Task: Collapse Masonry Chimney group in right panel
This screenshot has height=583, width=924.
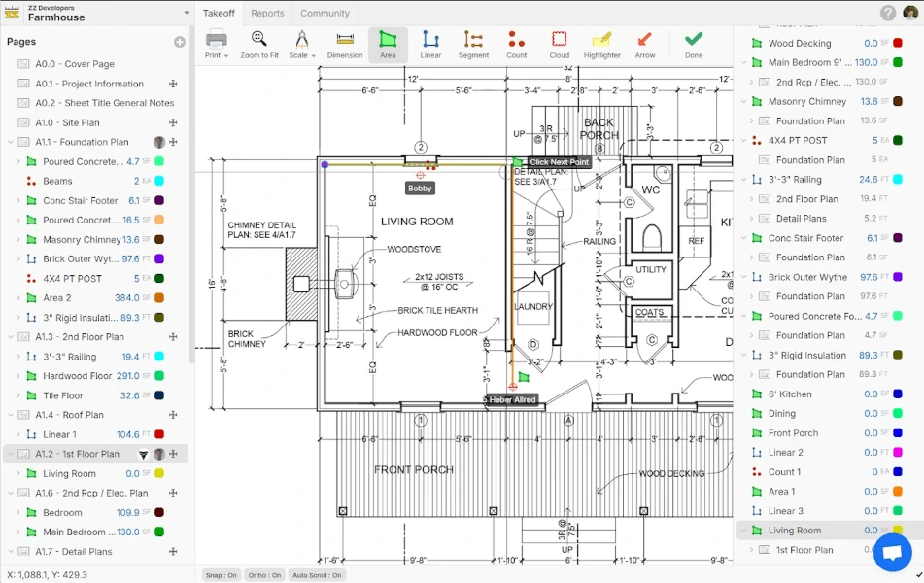Action: (743, 101)
